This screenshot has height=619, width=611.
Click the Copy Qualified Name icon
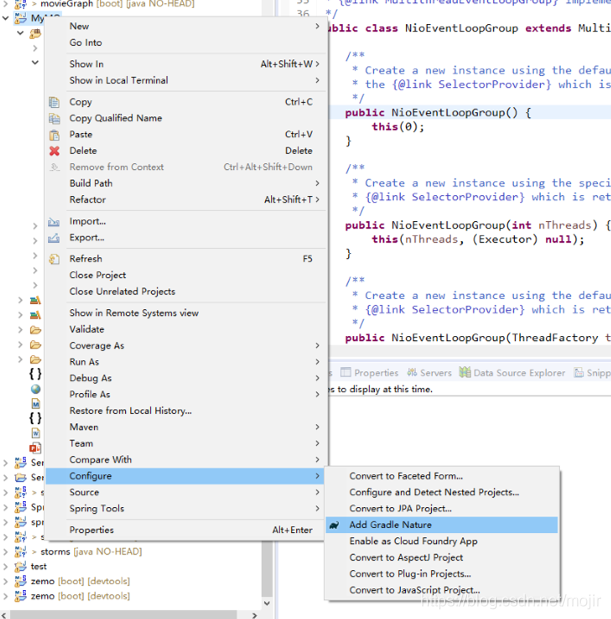[x=54, y=118]
